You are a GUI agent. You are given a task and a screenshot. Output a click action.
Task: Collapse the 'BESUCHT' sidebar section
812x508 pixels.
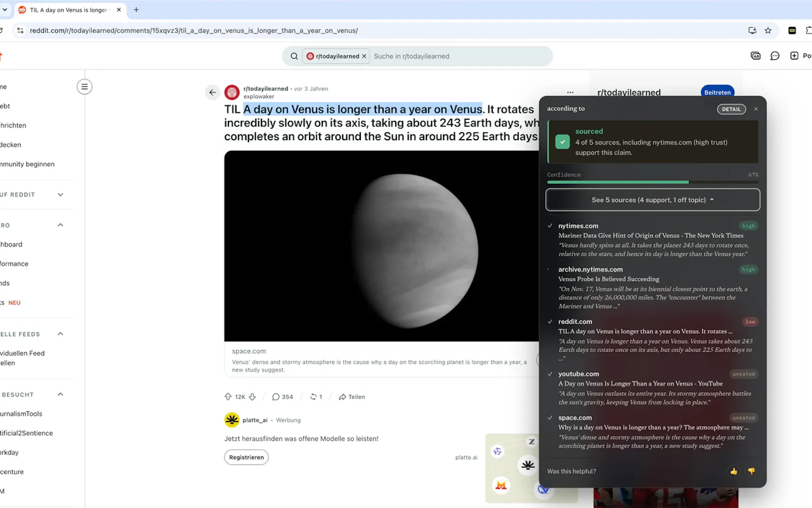[60, 394]
